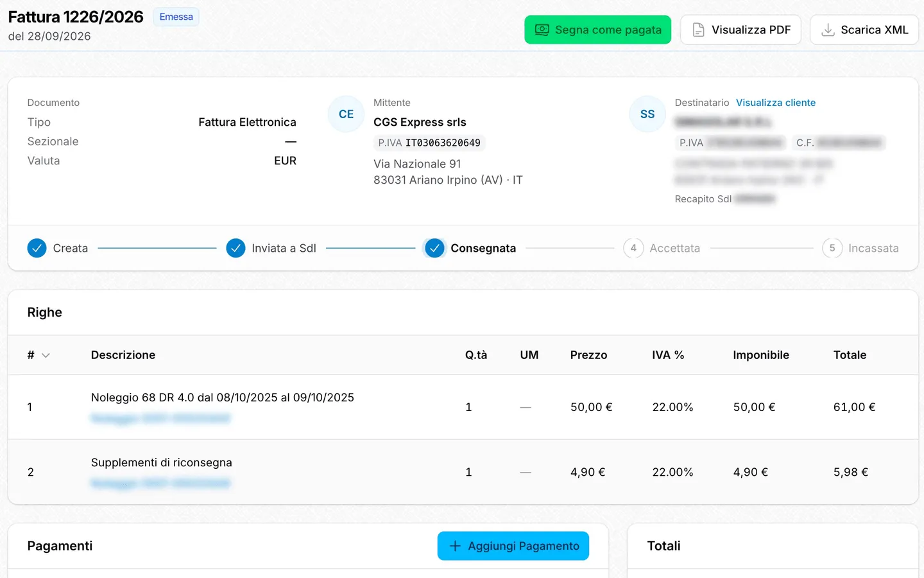This screenshot has width=924, height=578.
Task: Click the sender P.IVA IT03063620649 tag
Action: point(429,143)
